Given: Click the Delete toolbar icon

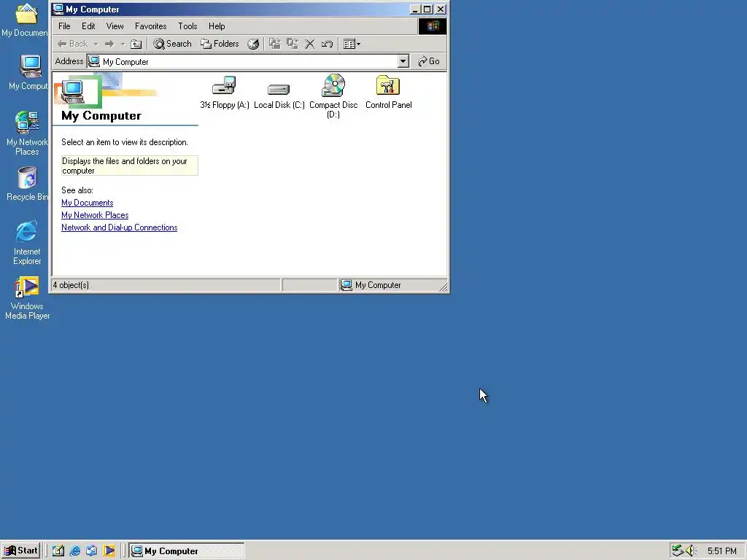Looking at the screenshot, I should pyautogui.click(x=309, y=44).
